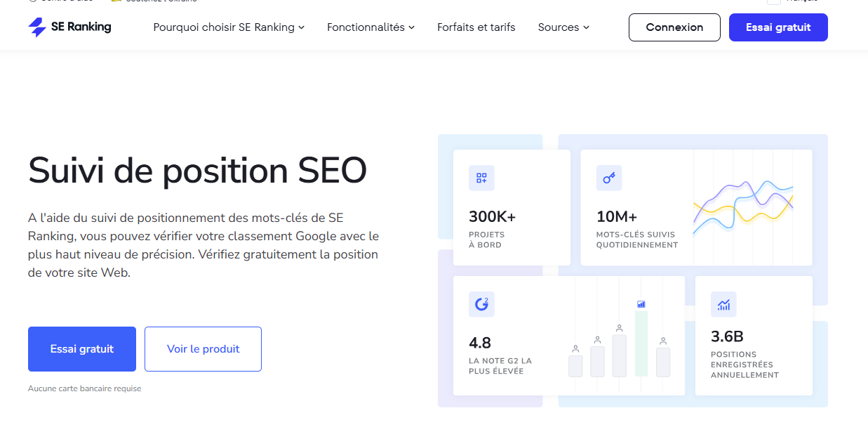Start the trial with the large hero Essai gratuit button
This screenshot has height=446, width=868.
pos(82,349)
